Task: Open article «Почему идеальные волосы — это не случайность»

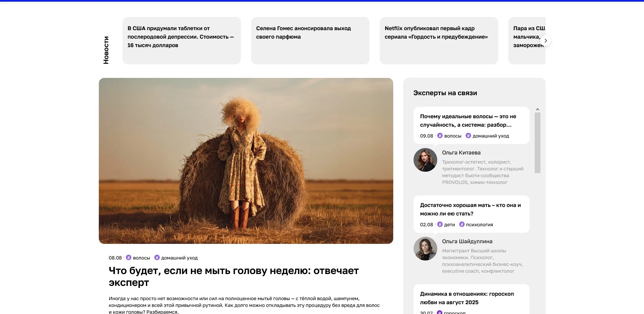Action: [468, 121]
